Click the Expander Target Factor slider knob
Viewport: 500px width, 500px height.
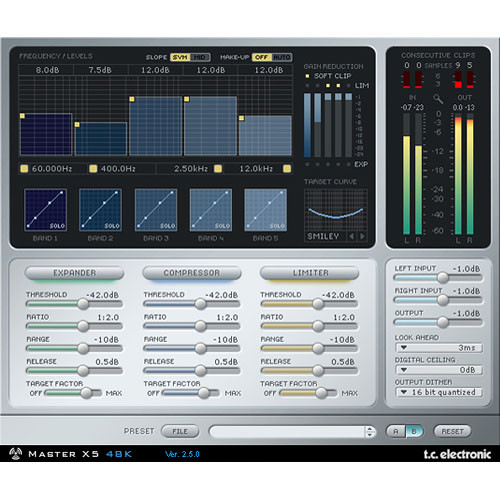click(87, 393)
